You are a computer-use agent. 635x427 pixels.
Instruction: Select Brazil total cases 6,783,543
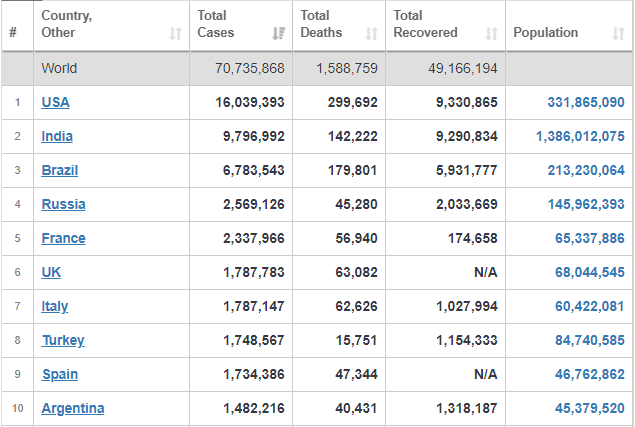(x=254, y=170)
